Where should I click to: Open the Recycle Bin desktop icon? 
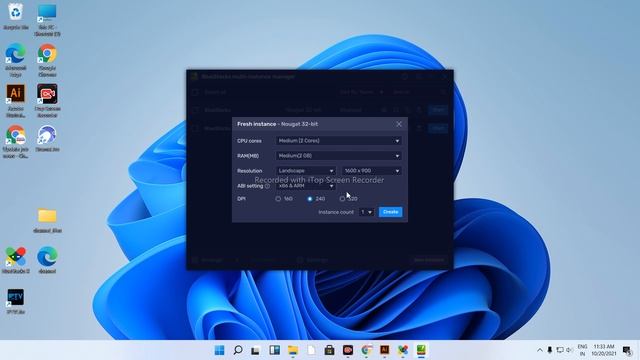tap(16, 16)
